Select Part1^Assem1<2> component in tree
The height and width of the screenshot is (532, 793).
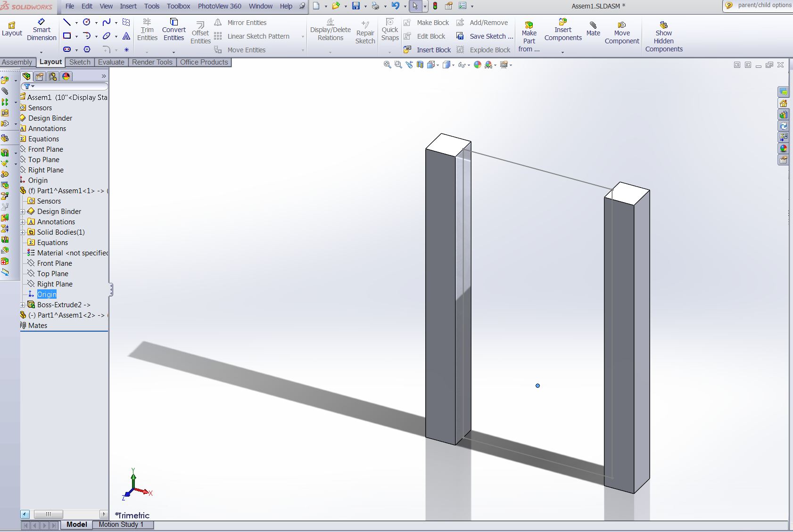tap(64, 315)
